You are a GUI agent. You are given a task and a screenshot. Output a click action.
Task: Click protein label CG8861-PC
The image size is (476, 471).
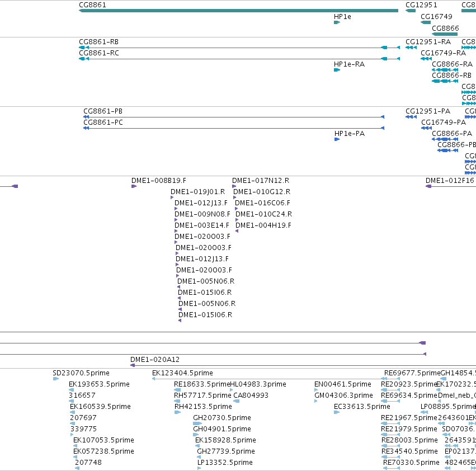point(103,122)
